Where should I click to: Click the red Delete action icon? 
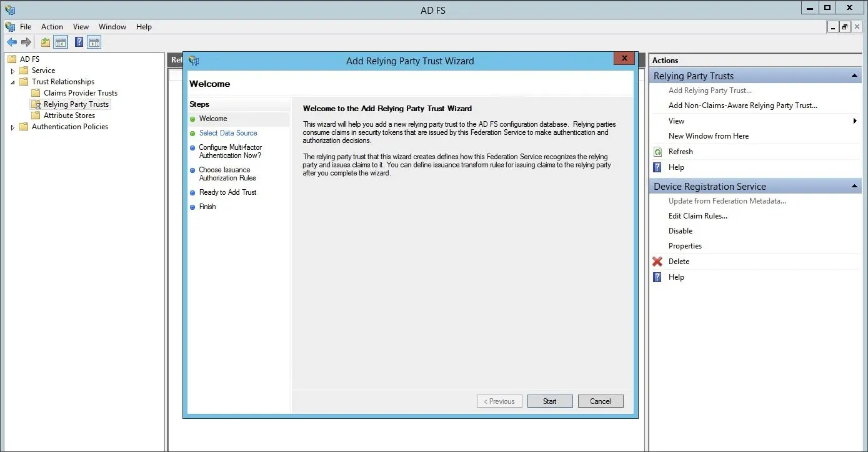[657, 262]
